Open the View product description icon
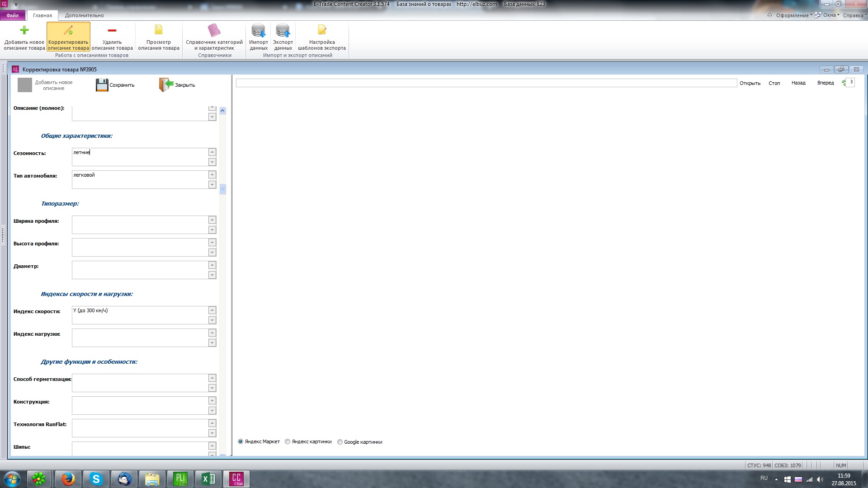 (159, 30)
